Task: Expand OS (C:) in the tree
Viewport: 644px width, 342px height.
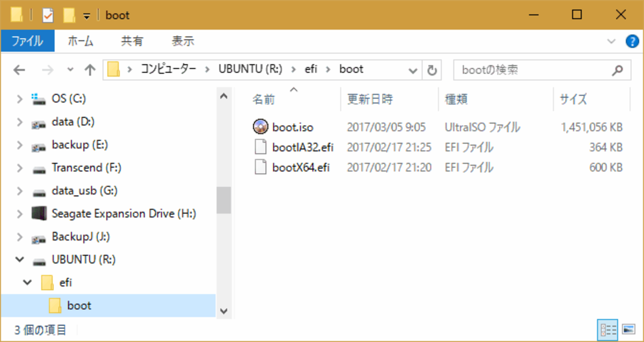Action: coord(20,99)
